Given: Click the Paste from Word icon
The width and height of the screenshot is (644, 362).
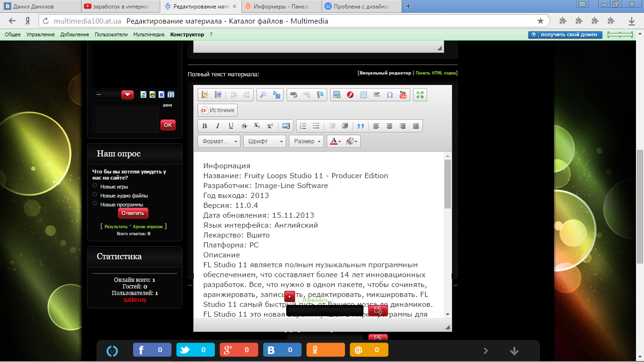Looking at the screenshot, I should pos(218,95).
